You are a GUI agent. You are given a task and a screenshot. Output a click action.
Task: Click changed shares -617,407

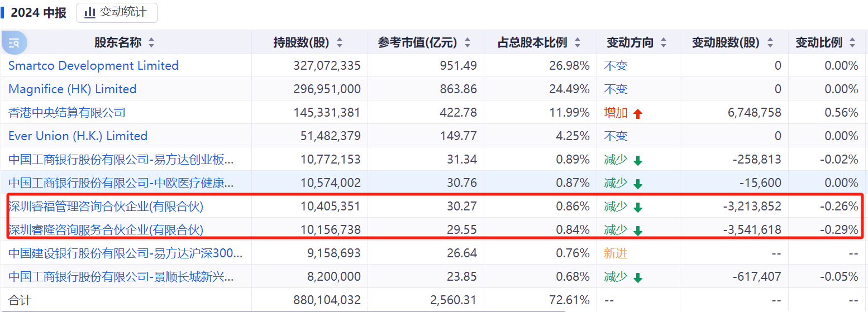(757, 276)
